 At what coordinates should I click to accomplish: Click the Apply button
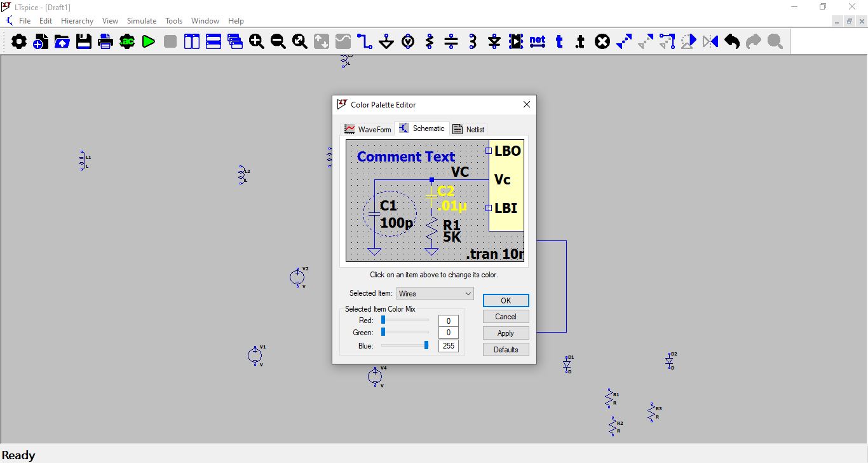(x=506, y=333)
